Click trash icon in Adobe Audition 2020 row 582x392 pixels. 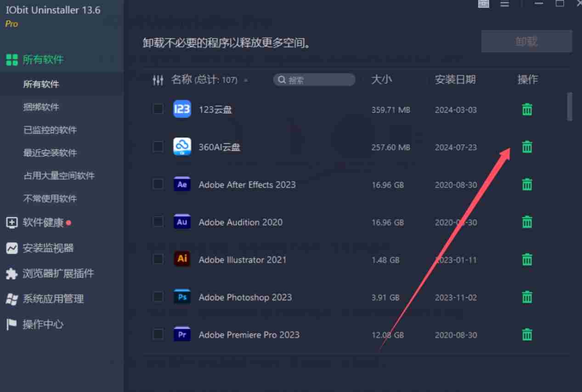click(x=527, y=222)
